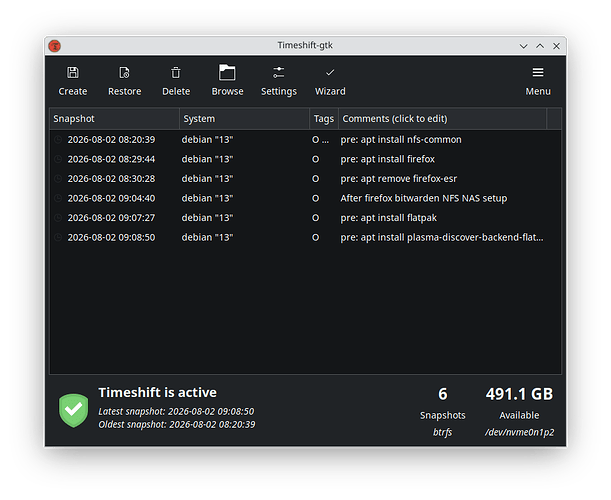Click debian "13" system cell in 09:04:40 row

[207, 198]
